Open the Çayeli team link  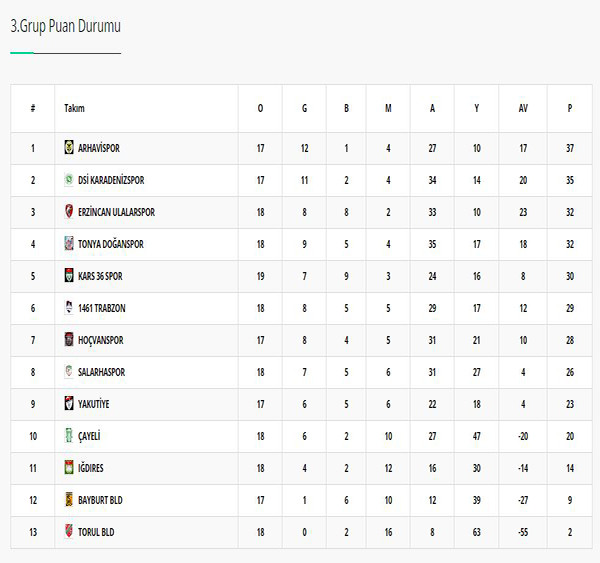[x=89, y=436]
